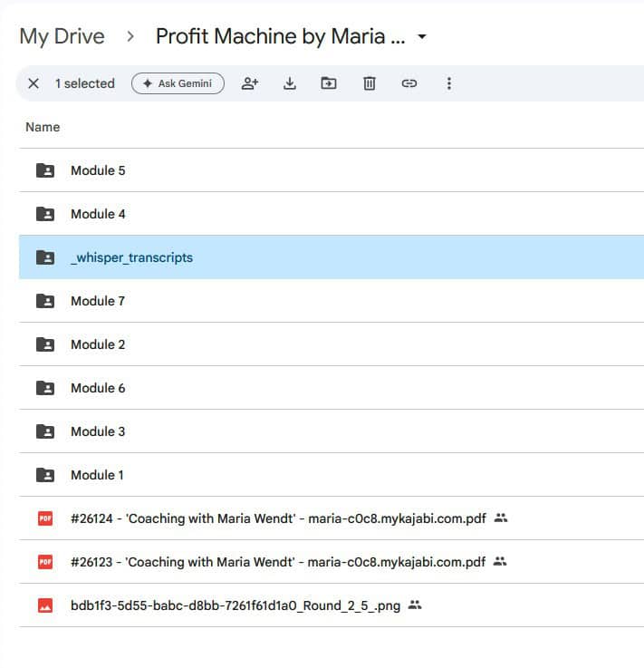This screenshot has width=644, height=668.
Task: Click the shared folder icon of Module 6
Action: [x=45, y=388]
